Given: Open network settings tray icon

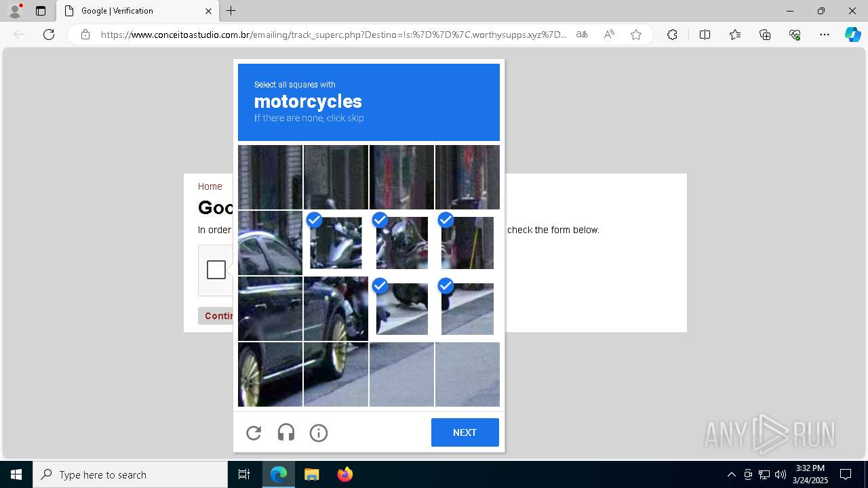Looking at the screenshot, I should point(764,474).
